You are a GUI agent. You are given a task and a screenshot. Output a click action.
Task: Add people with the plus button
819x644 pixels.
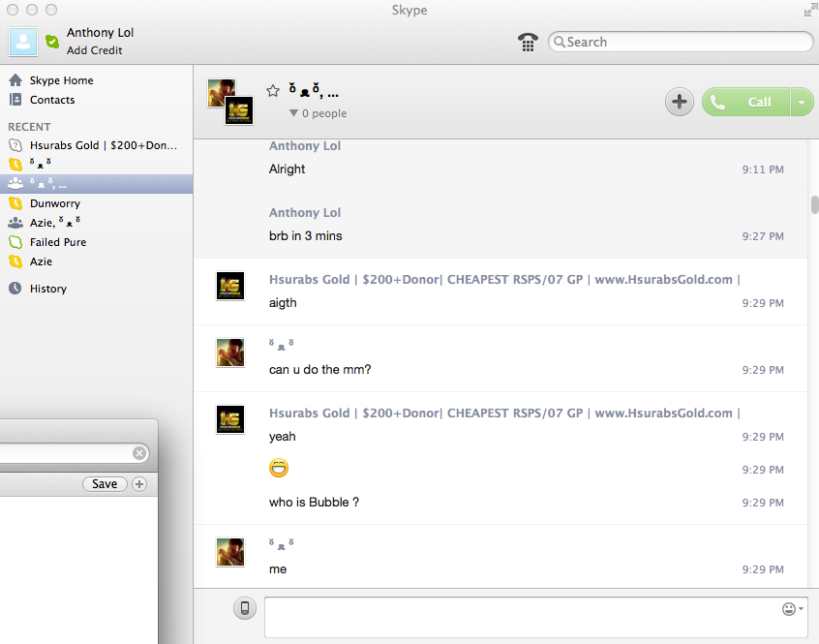679,102
